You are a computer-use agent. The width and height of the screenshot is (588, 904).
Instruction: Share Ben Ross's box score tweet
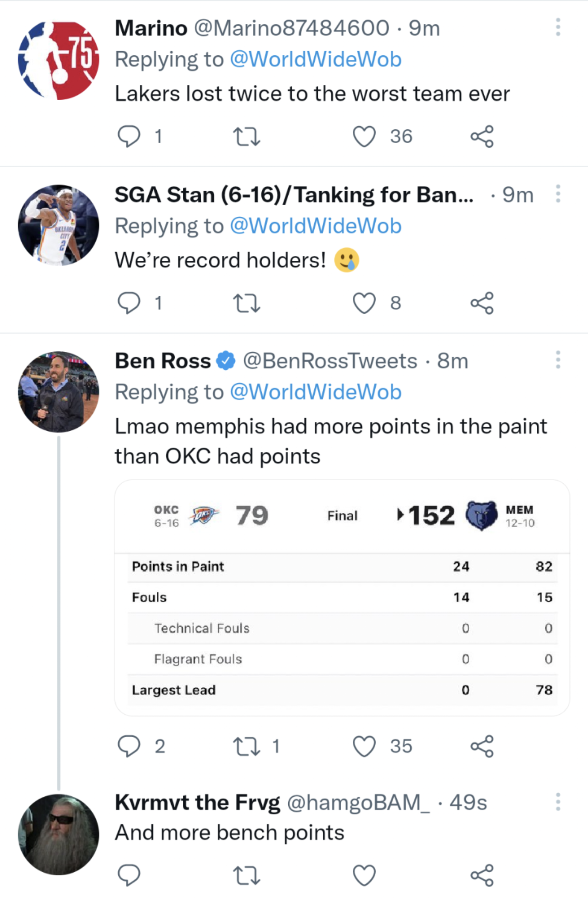482,746
